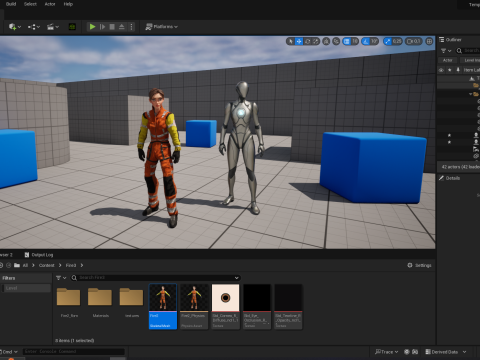Toggle scale snapping in viewport toolbar

tap(387, 41)
